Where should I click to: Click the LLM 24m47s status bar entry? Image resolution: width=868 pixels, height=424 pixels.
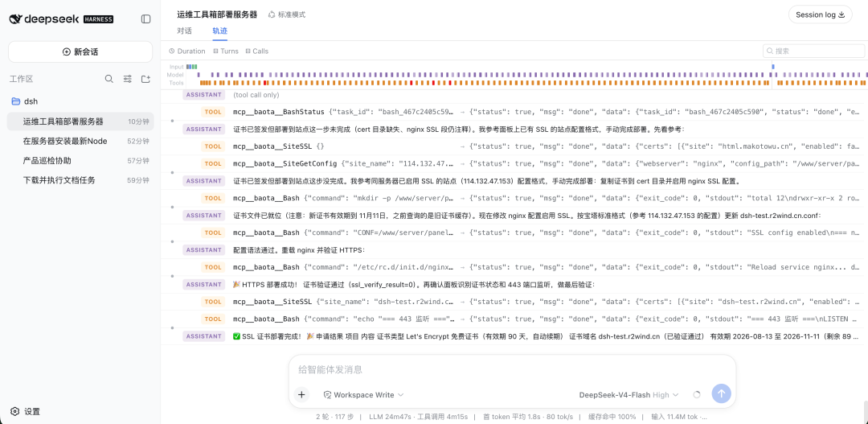(419, 417)
